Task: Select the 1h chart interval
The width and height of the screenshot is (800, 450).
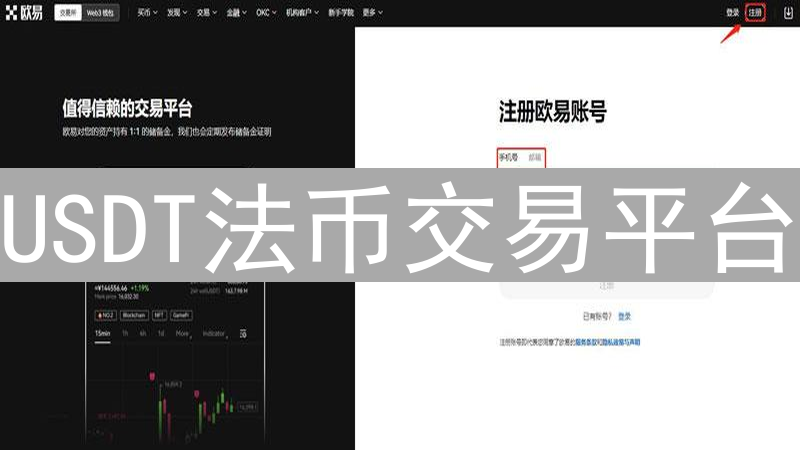Action: (x=125, y=334)
